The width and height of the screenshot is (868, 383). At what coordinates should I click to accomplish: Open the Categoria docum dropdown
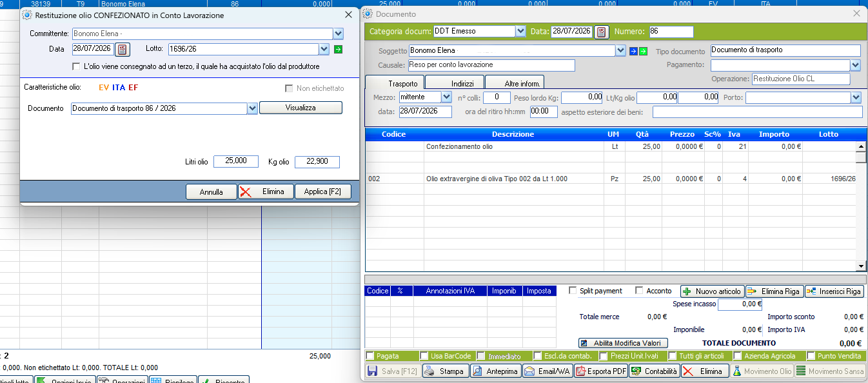[520, 31]
